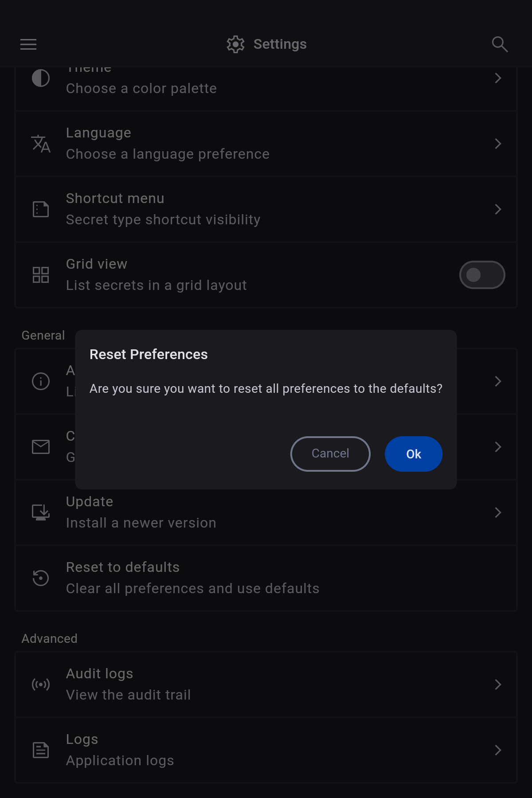
Task: Open the Update menu entry
Action: pos(266,512)
